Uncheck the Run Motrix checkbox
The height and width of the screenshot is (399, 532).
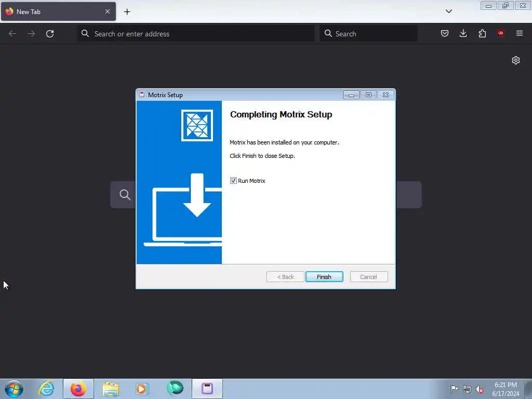coord(233,180)
